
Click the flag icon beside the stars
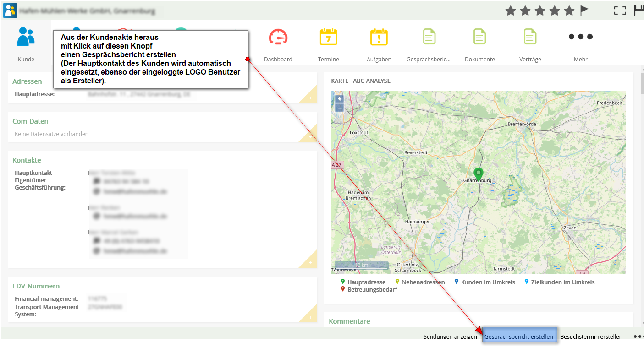click(584, 10)
